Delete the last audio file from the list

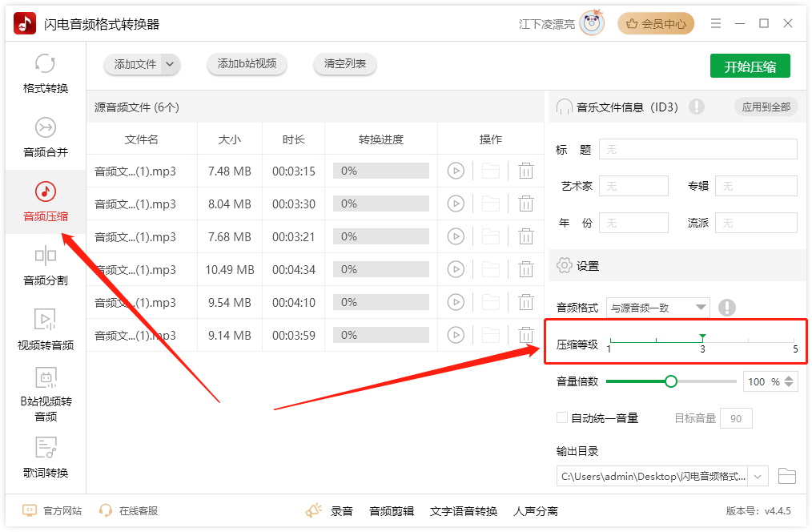tap(526, 335)
